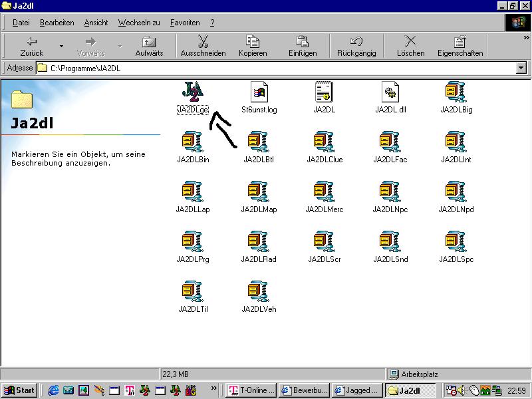Click the Vorwärts forward toolbar button
Screen dimensions: 532x399
pyautogui.click(x=90, y=46)
